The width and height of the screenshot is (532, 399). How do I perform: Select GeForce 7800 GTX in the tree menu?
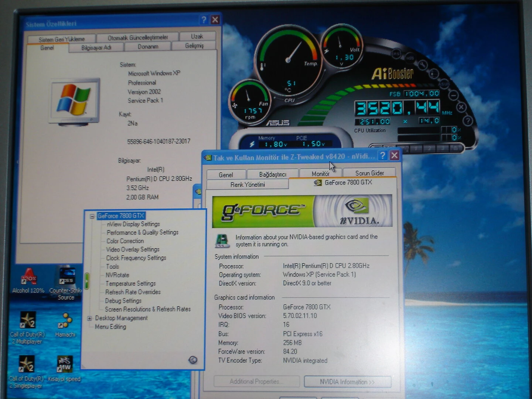click(x=121, y=216)
